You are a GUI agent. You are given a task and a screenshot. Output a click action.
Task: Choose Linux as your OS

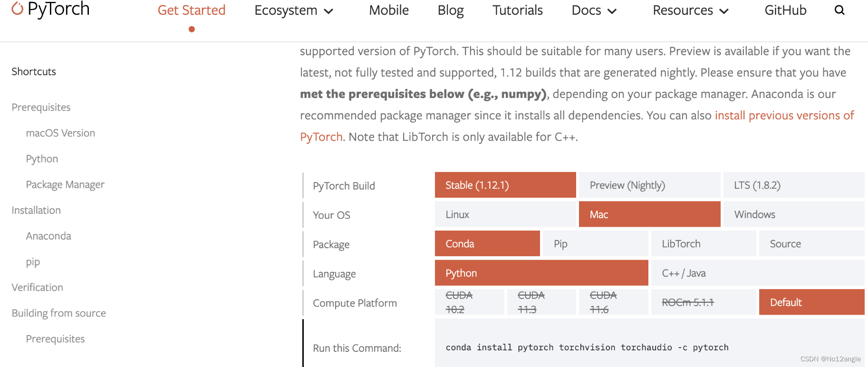(x=505, y=214)
